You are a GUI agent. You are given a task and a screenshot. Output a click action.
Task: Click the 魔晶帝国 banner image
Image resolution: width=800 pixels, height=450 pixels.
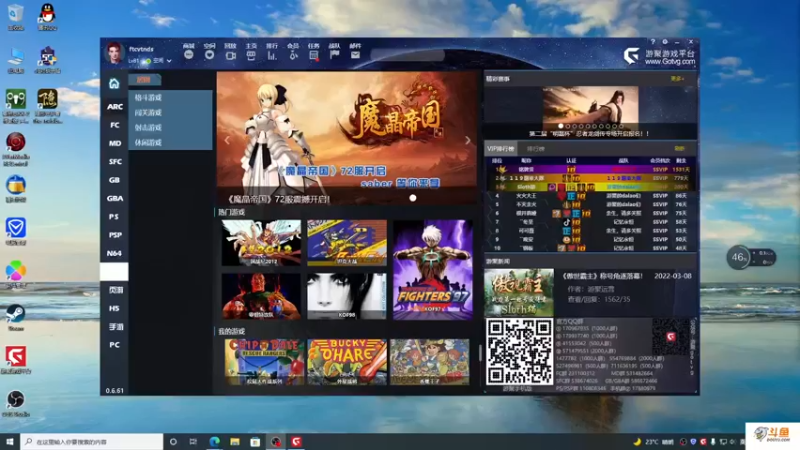pos(347,138)
